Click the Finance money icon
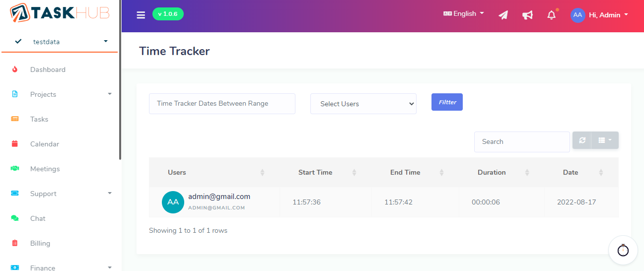The image size is (644, 271). [15, 267]
